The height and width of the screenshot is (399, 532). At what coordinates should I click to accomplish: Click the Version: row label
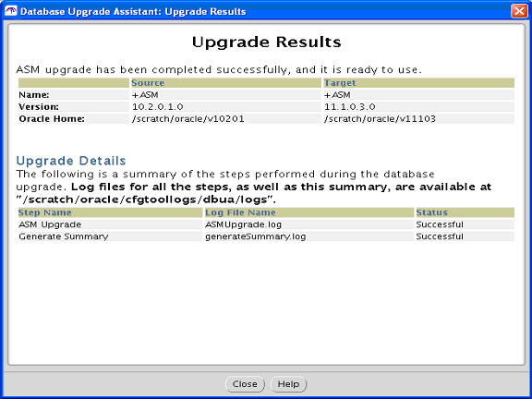pyautogui.click(x=39, y=107)
